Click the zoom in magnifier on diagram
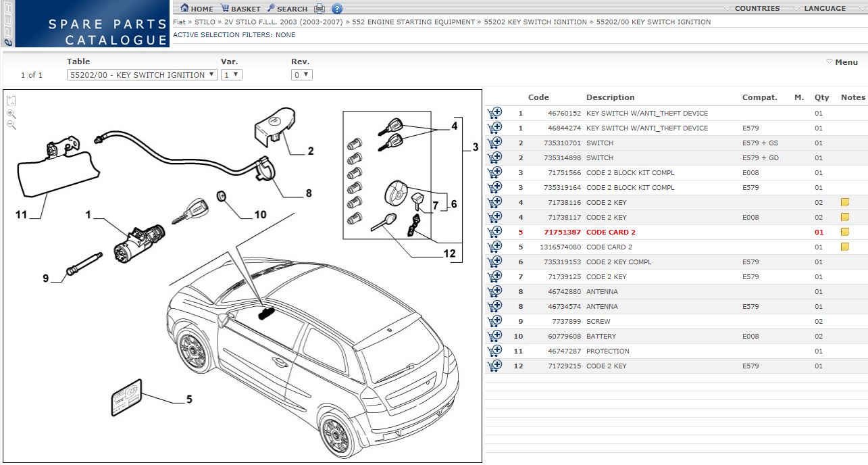The width and height of the screenshot is (868, 465). pos(11,114)
